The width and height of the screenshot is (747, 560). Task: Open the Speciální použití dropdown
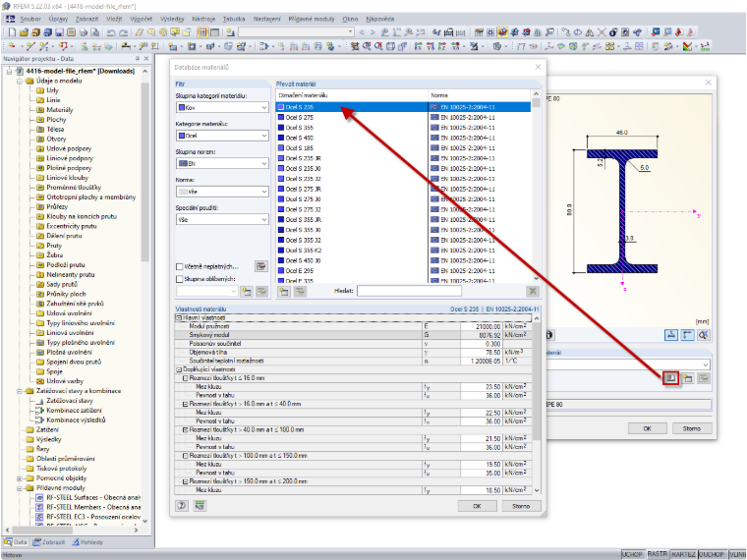point(222,219)
